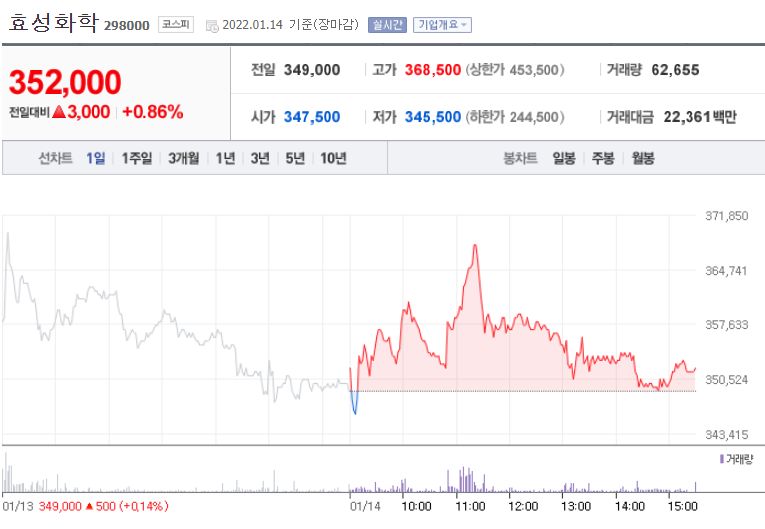Click the 2022.01.14 기준(장마감) date text
765x529 pixels.
(290, 24)
